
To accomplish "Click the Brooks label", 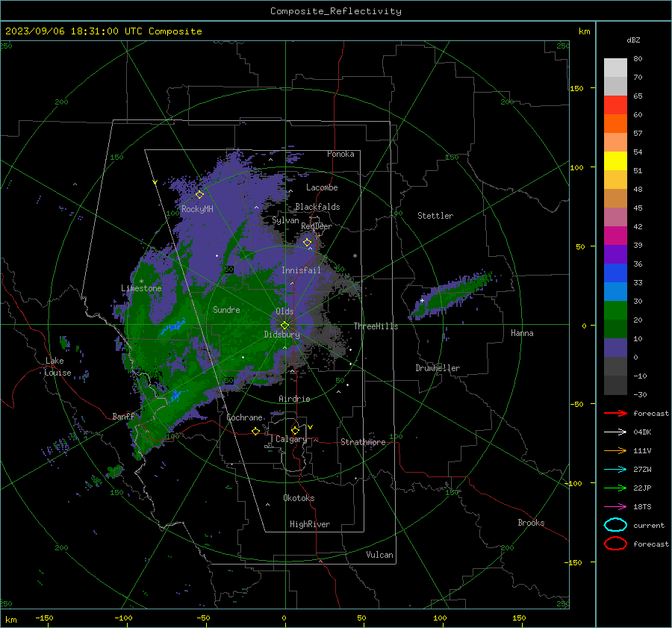I will click(531, 523).
